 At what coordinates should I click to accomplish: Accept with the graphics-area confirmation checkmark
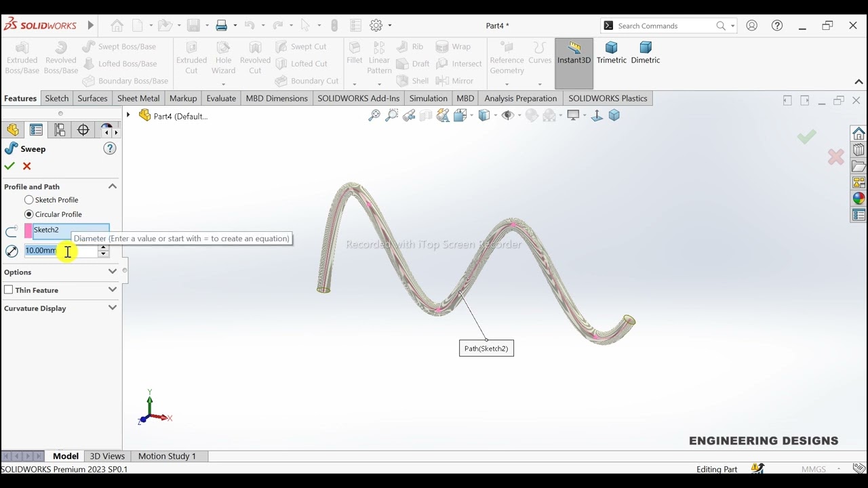click(x=806, y=138)
